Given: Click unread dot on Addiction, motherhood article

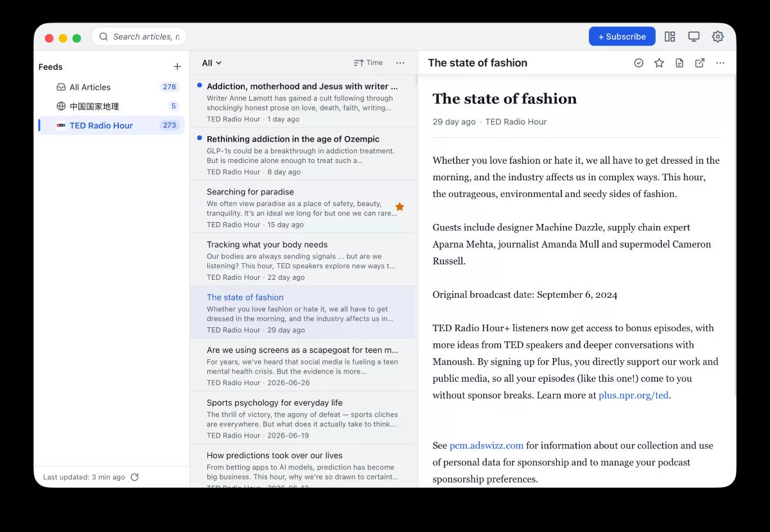Looking at the screenshot, I should click(199, 85).
